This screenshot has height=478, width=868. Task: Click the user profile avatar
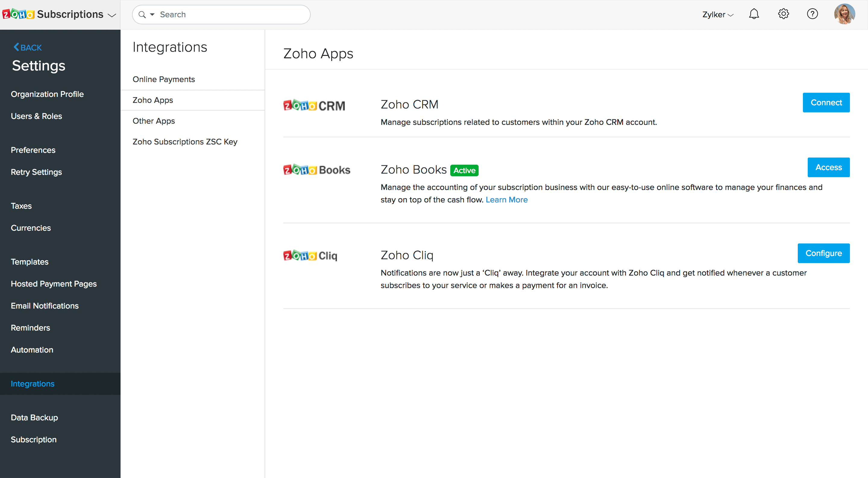(844, 14)
